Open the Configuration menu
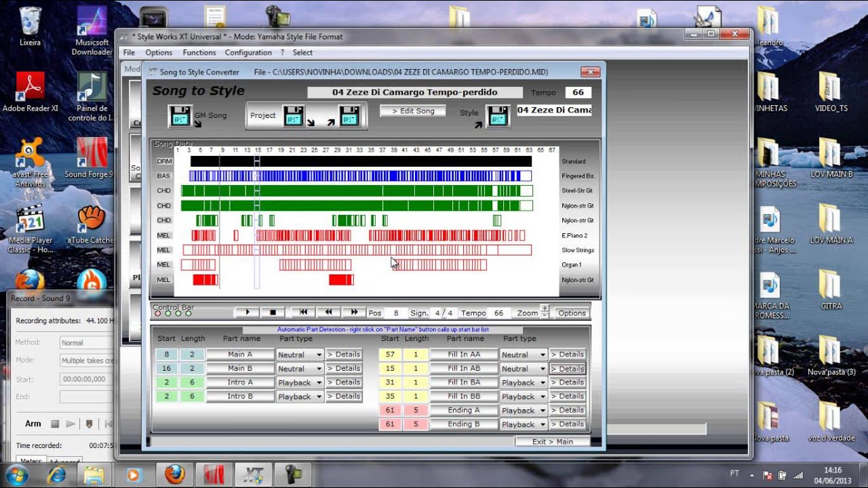 (248, 52)
